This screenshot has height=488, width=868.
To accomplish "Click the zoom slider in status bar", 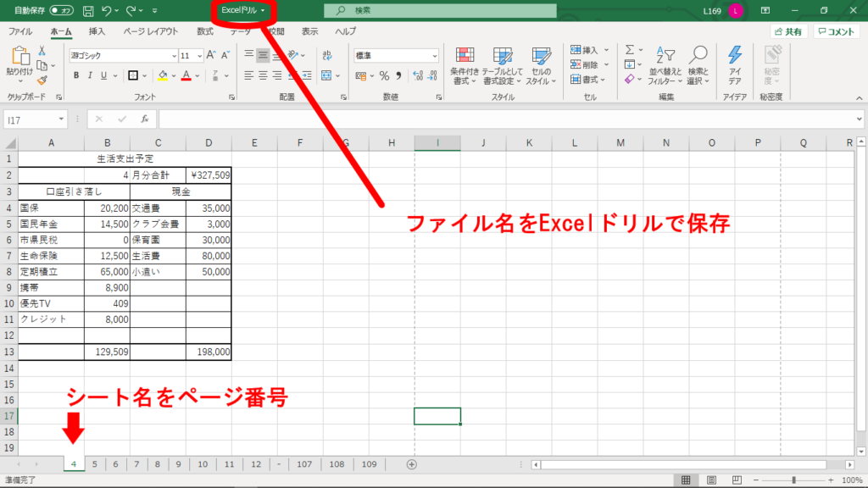I will (x=793, y=480).
